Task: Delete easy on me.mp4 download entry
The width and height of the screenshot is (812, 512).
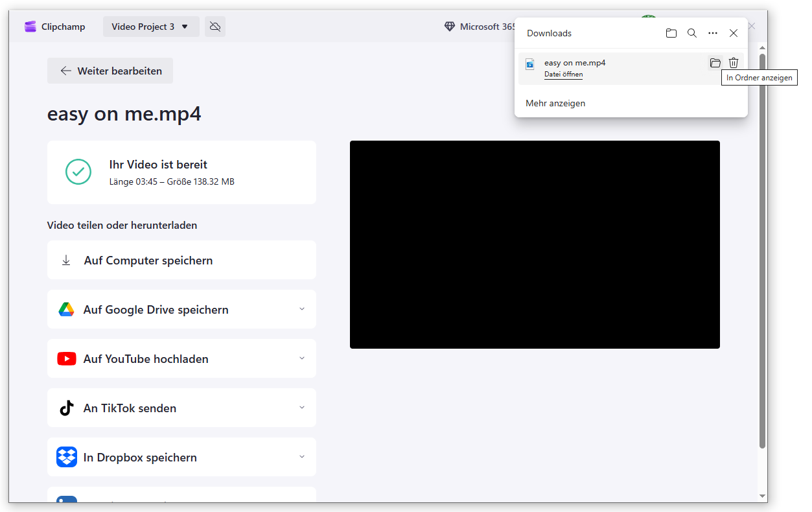Action: tap(734, 63)
